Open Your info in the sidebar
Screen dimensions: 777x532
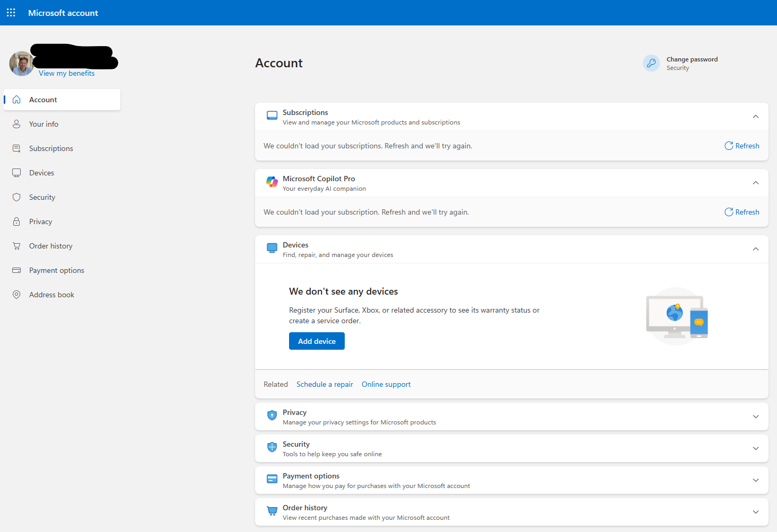(62, 124)
